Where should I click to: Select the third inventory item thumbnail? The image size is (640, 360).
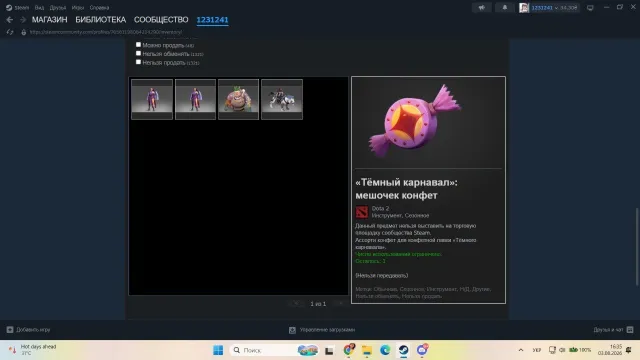coord(238,99)
